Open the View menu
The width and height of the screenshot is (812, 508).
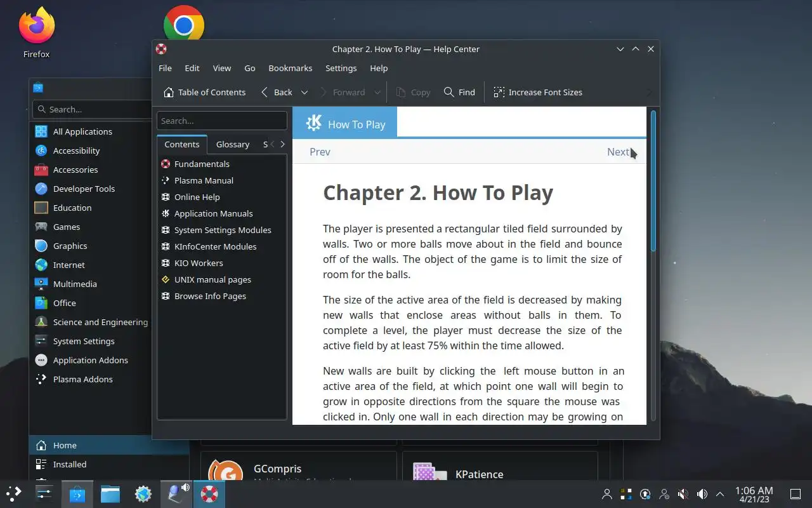tap(222, 68)
